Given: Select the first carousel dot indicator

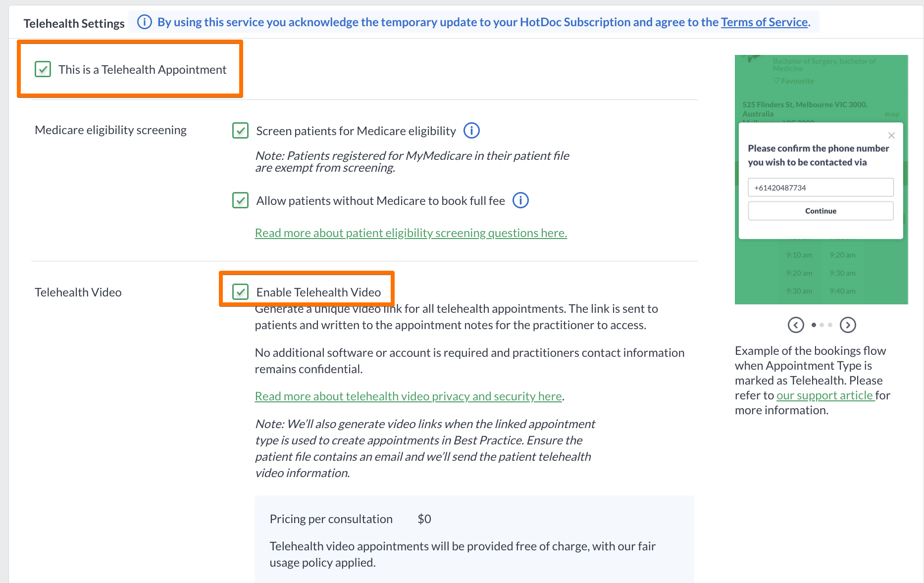Looking at the screenshot, I should (814, 325).
